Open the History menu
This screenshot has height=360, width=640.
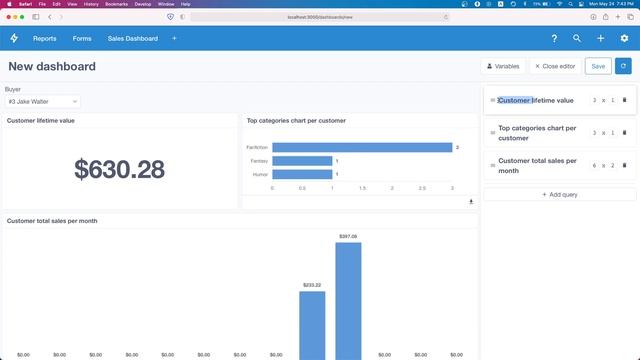(91, 4)
